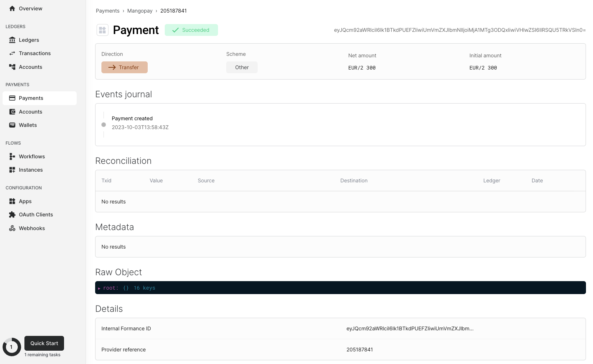Click the Instances icon in sidebar
Image resolution: width=593 pixels, height=364 pixels.
pyautogui.click(x=12, y=170)
